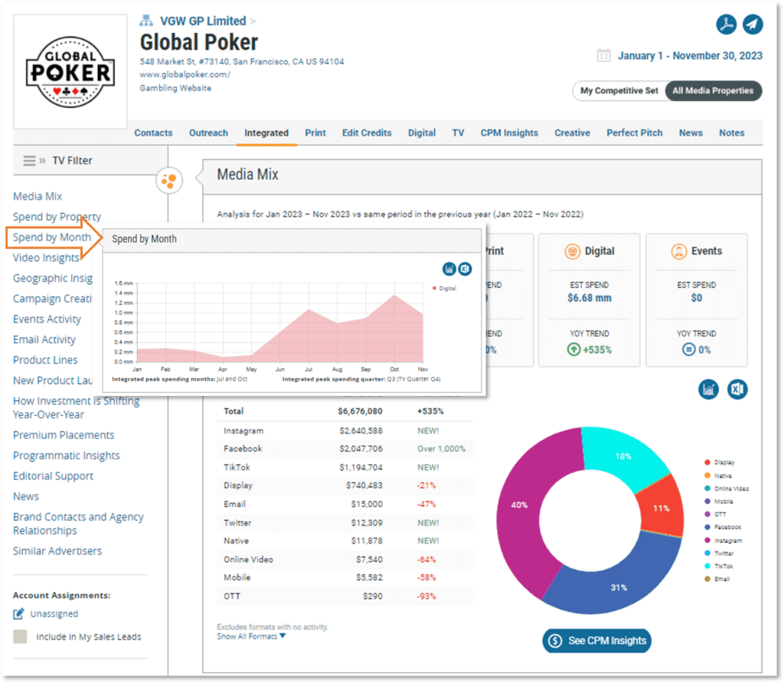Click the chart icon above the donut chart
The height and width of the screenshot is (683, 784).
click(x=708, y=390)
